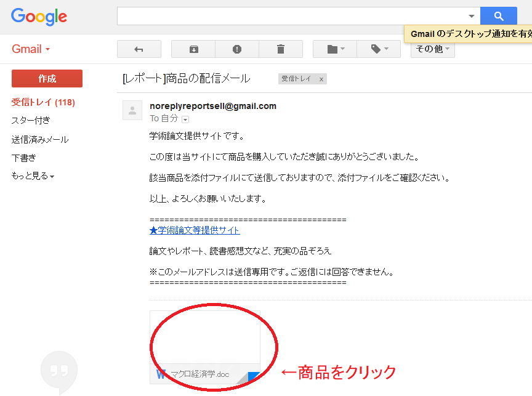Open 送信済みメール sent folder
Screen dimensions: 532x396
[39, 139]
